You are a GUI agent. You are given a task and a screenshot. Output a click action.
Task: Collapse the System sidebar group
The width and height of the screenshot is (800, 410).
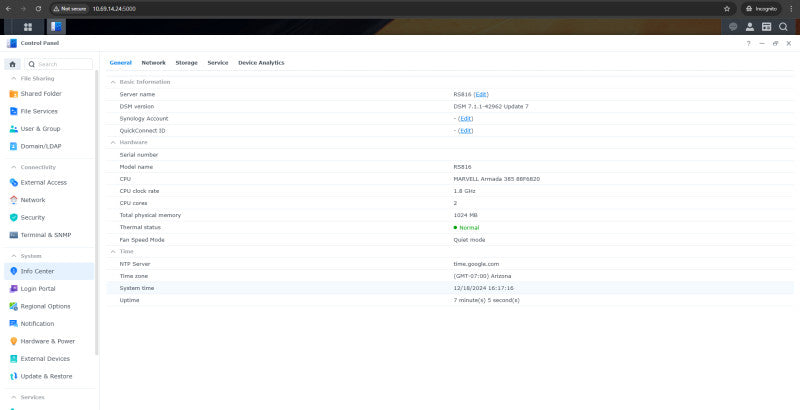pos(13,256)
